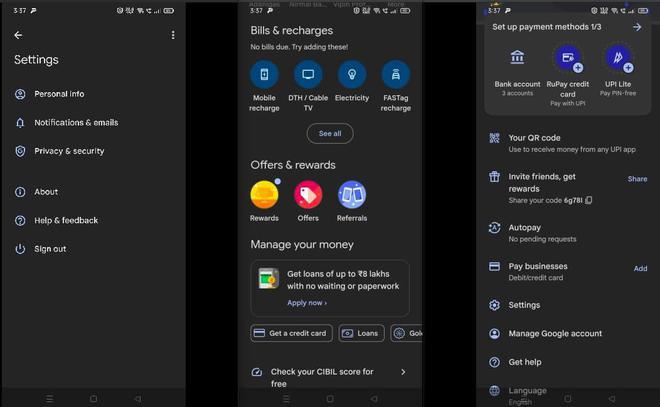Open the loan offer card thumbnail
The image size is (660, 407).
pos(269,278)
